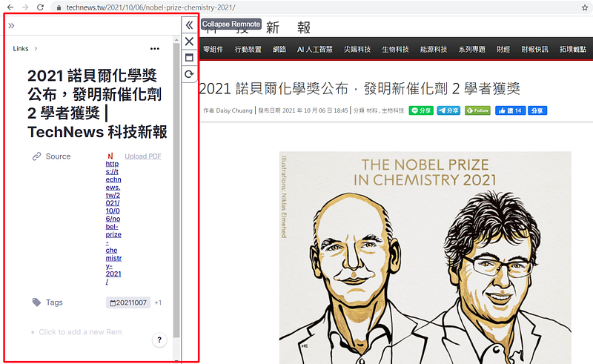The height and width of the screenshot is (364, 593).
Task: Click the RemNote panel vertical scrollbar
Action: tap(176, 189)
